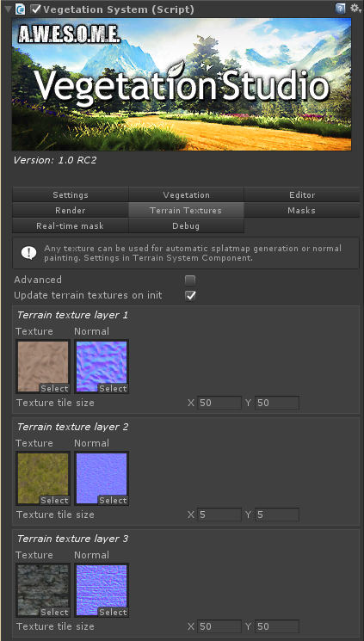
Task: Click Select on layer 1 Texture
Action: pos(54,389)
